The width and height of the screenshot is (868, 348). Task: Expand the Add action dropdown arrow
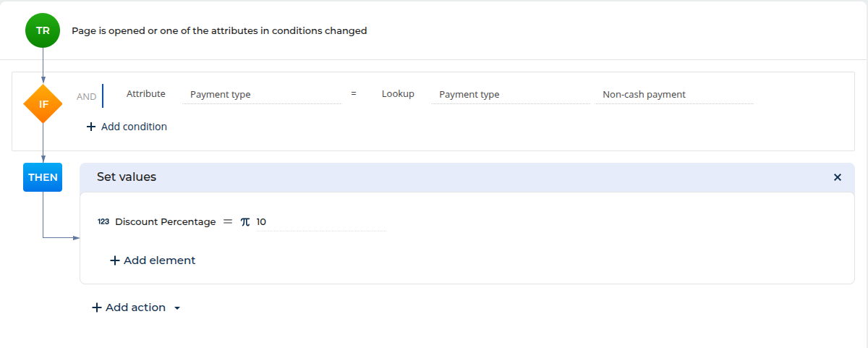coord(177,308)
